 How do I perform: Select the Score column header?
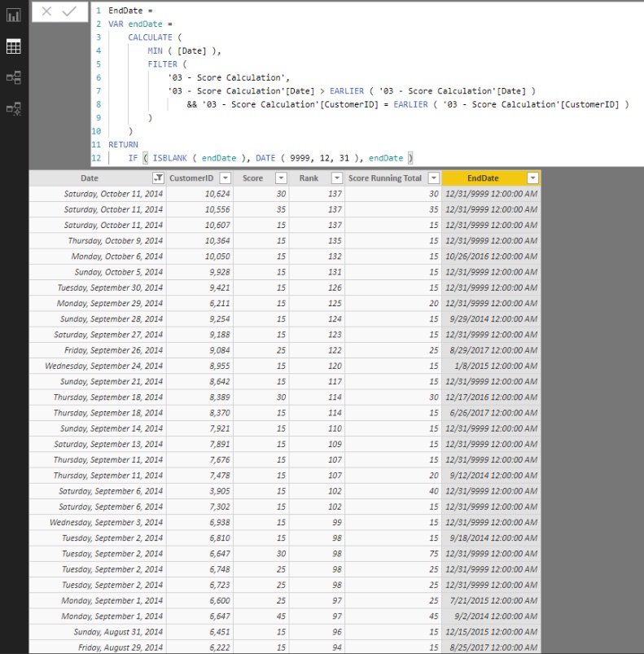point(252,178)
